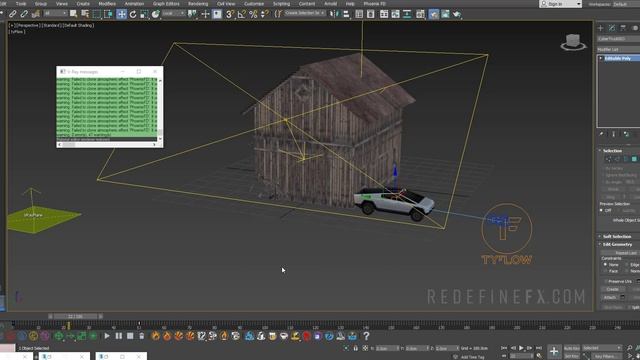The image size is (640, 360).
Task: Click the Modify tab in command panel
Action: 612,28
